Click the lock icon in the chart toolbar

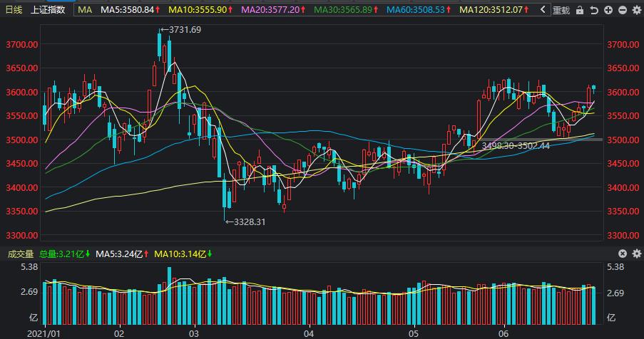(580, 10)
